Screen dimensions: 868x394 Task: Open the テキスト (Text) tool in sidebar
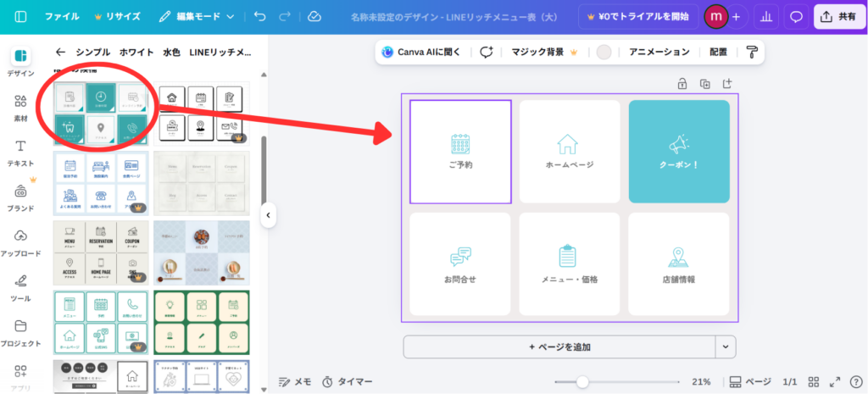tap(20, 151)
